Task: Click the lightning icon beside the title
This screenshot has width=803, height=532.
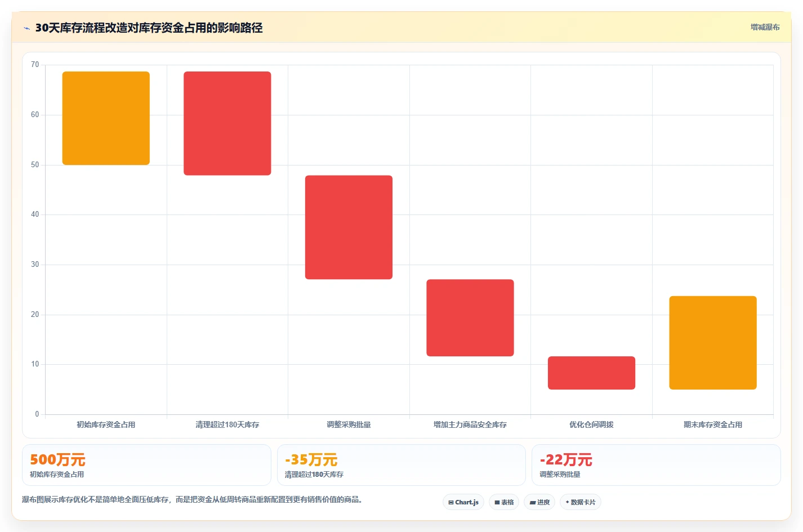Action: (26, 28)
